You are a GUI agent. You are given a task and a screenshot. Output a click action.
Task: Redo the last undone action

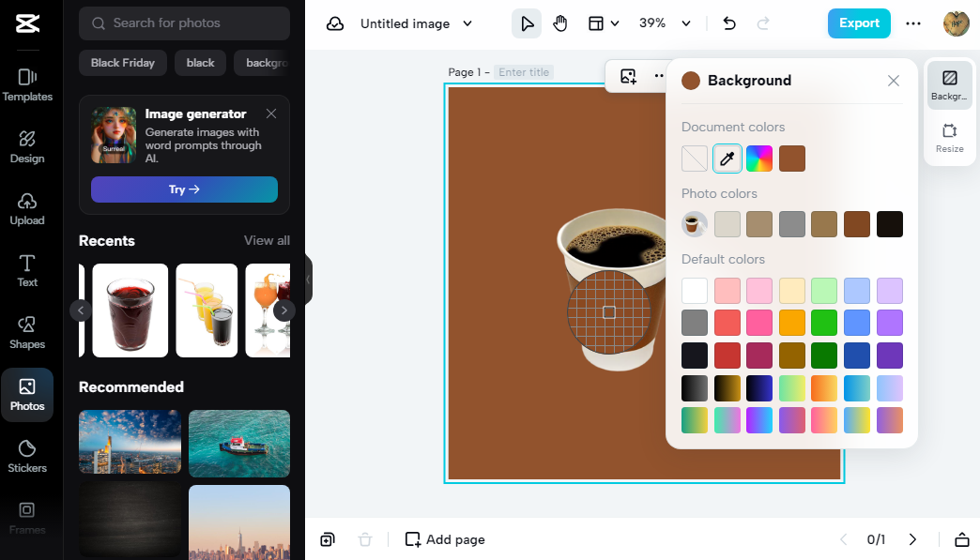(762, 23)
